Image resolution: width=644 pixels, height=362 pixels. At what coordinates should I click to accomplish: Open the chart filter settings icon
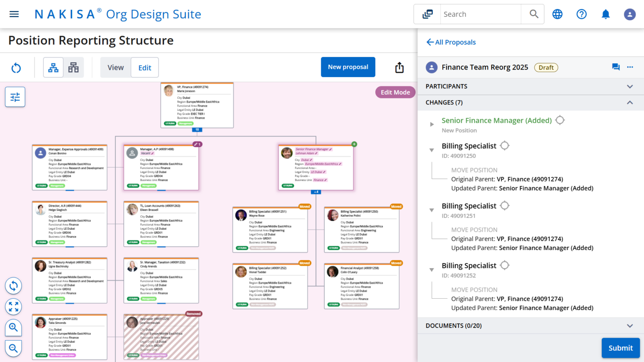15,97
